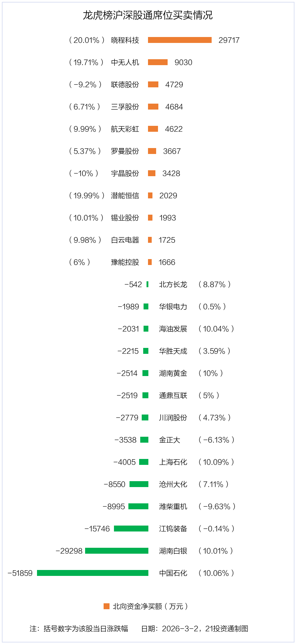The width and height of the screenshot is (296, 644).
Task: Click the 金正大 stock label
Action: [x=169, y=440]
